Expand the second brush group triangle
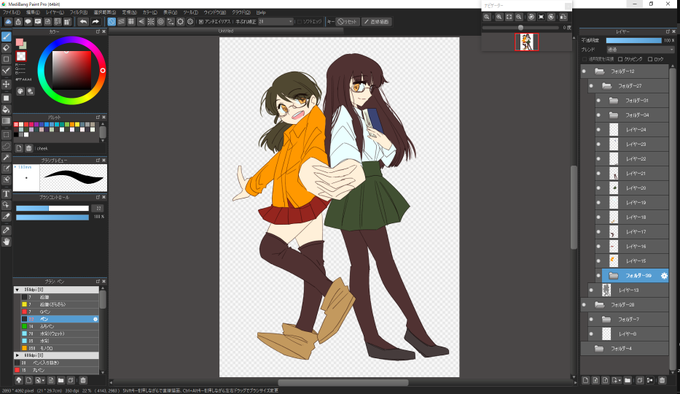Viewport: 680px width, 394px height. click(17, 355)
